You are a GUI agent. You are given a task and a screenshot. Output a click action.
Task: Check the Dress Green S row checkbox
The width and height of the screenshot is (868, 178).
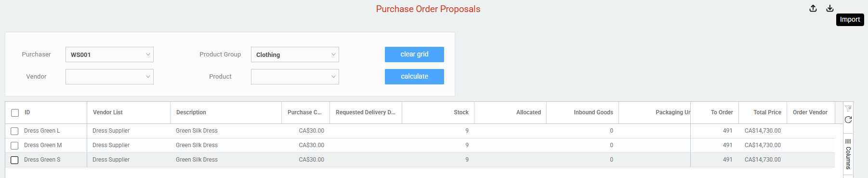pos(14,160)
